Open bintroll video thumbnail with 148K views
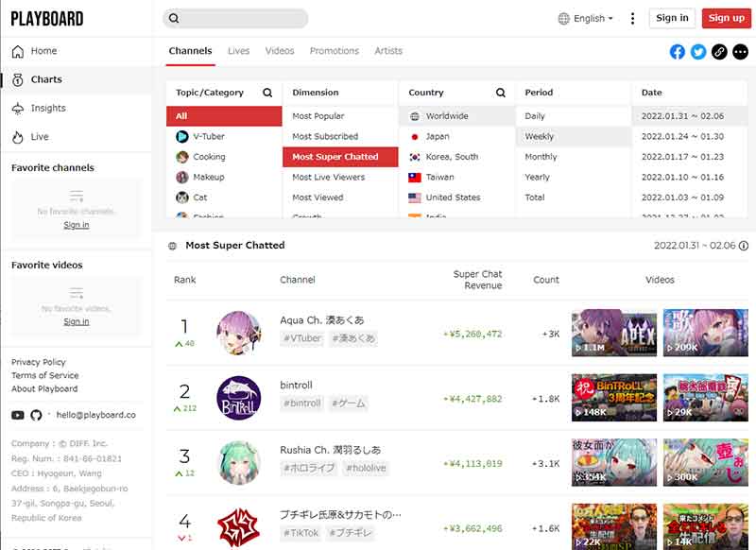The width and height of the screenshot is (756, 550). point(614,398)
